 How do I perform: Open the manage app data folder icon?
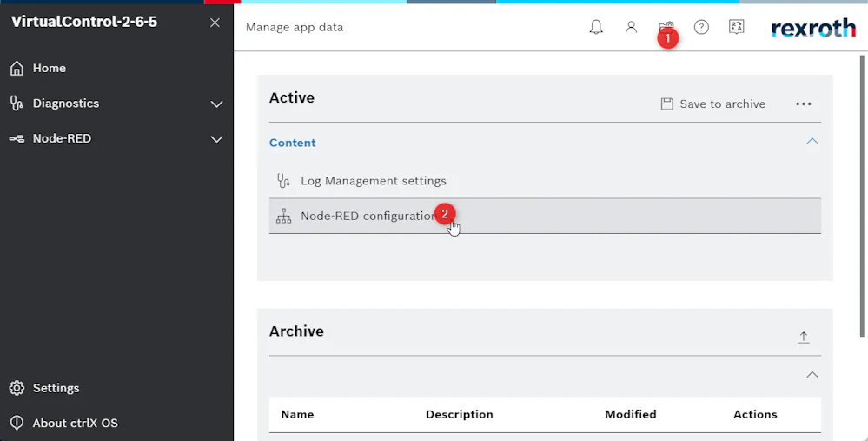click(x=666, y=27)
